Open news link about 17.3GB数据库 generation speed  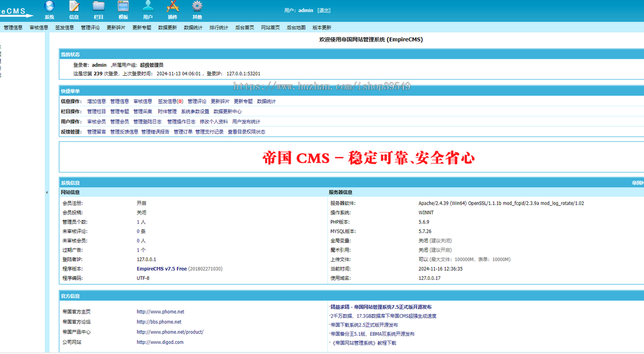coord(383,316)
